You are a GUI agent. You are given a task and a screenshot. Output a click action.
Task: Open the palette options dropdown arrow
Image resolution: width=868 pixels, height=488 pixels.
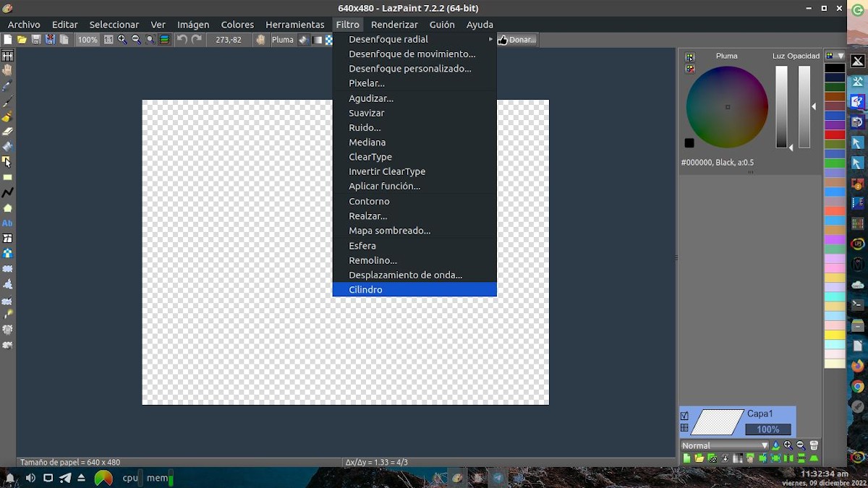841,56
